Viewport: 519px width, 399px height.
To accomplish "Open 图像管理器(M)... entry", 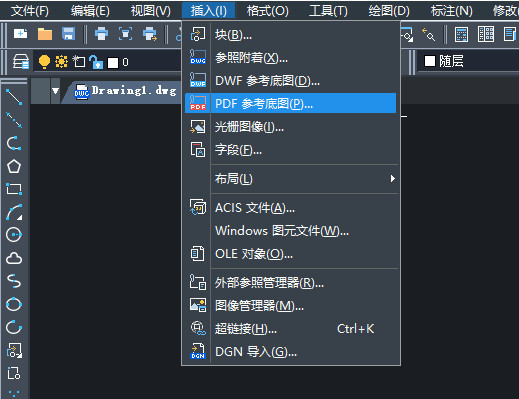I will tap(290, 306).
